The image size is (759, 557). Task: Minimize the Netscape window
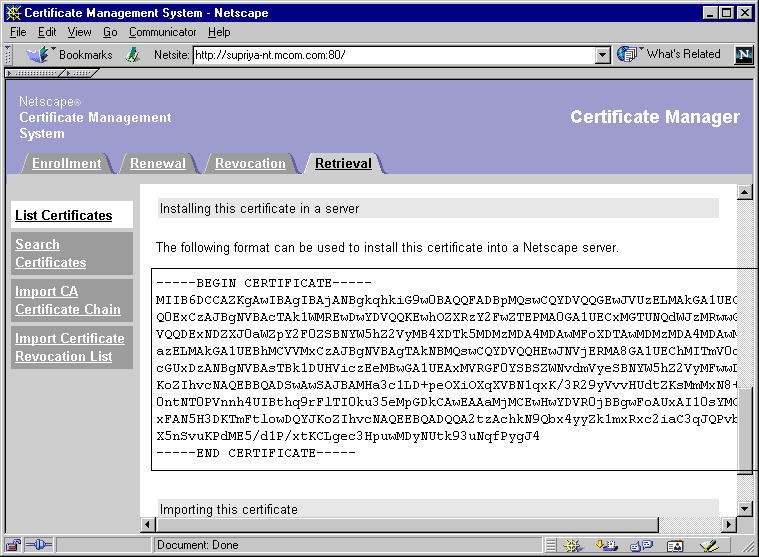(x=710, y=13)
